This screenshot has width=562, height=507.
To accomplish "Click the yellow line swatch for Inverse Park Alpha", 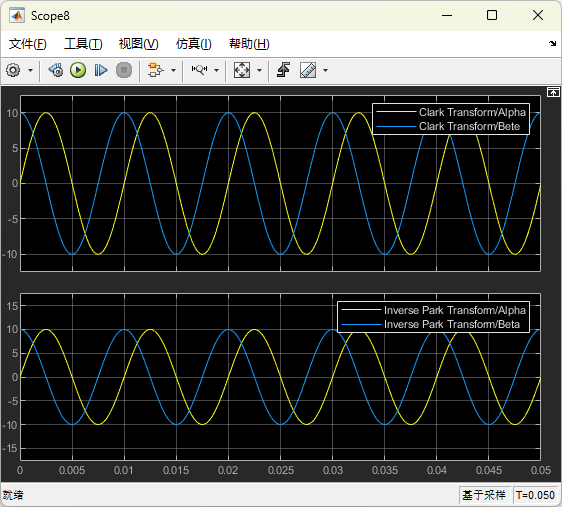I will pos(361,310).
